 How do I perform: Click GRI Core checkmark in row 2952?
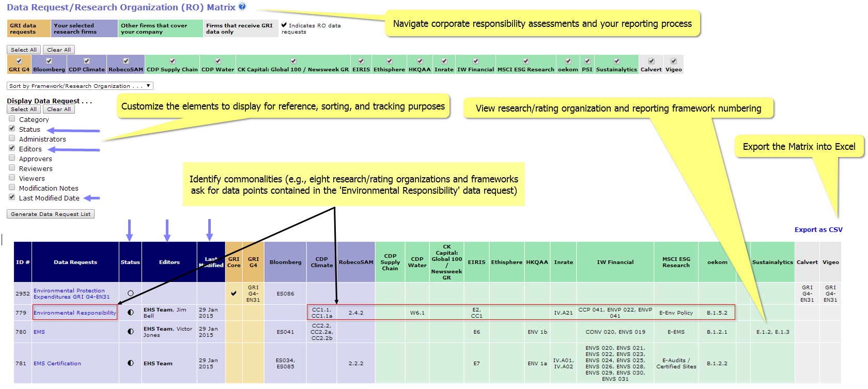pos(234,293)
